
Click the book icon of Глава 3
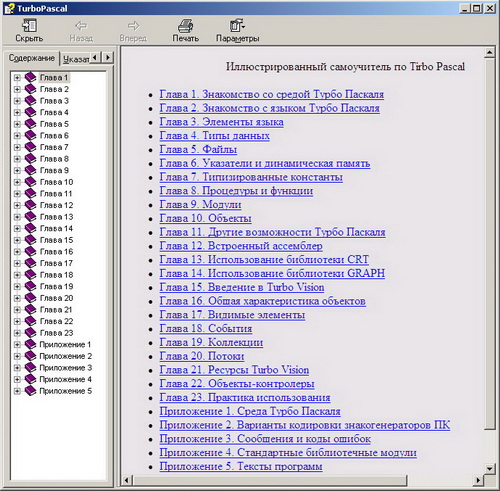[x=30, y=101]
